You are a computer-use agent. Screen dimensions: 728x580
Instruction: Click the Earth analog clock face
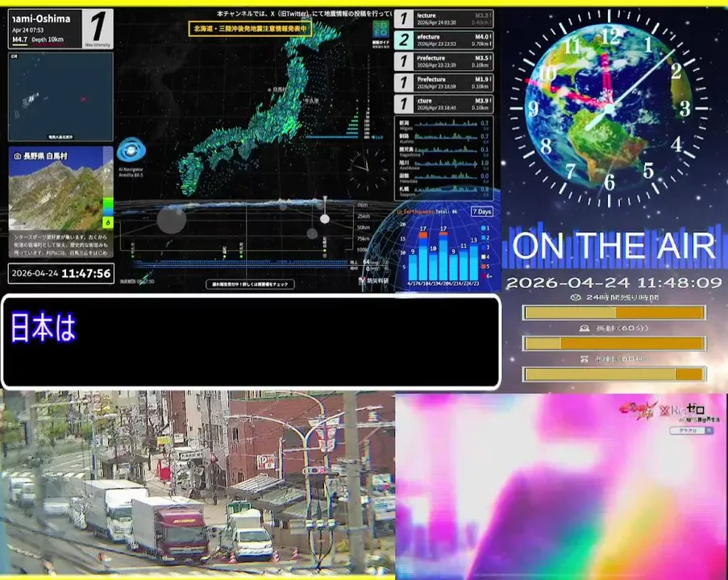coord(609,109)
